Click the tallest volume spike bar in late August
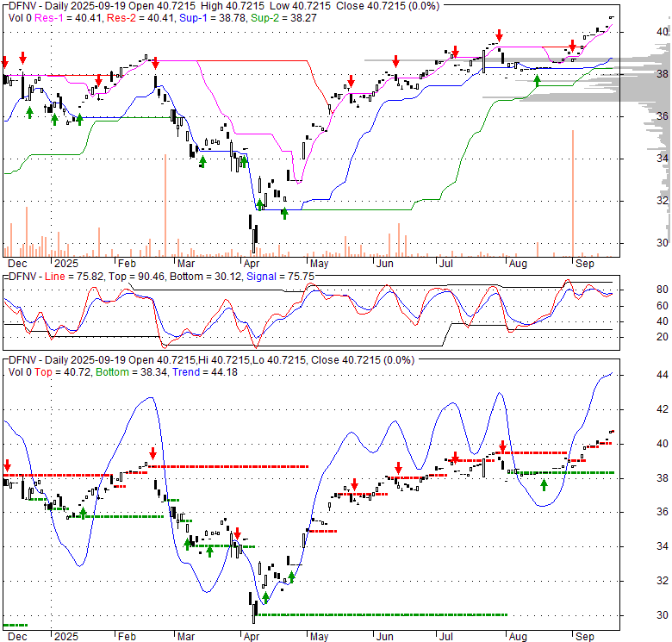Viewport: 672px width, 642px height. 572,190
